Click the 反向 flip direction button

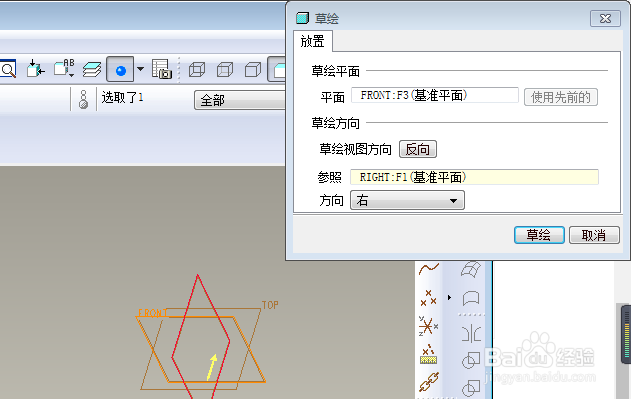coord(418,149)
